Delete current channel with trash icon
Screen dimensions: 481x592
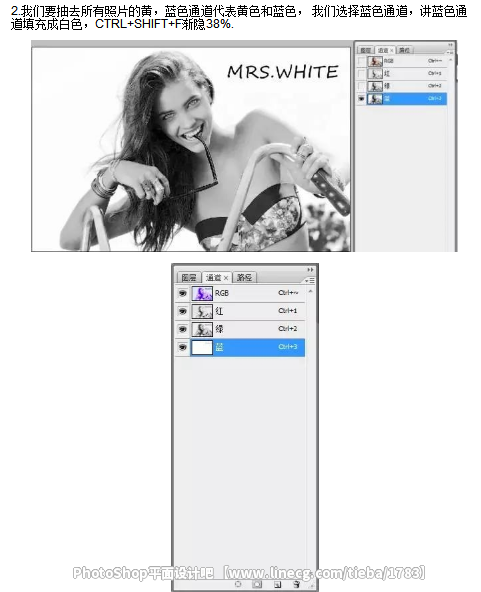[x=297, y=584]
